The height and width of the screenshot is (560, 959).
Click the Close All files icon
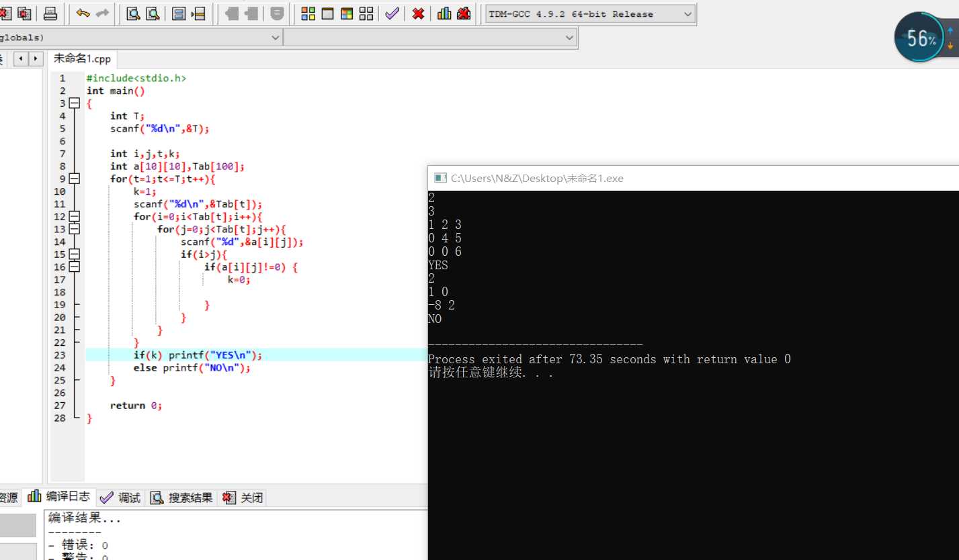point(25,13)
